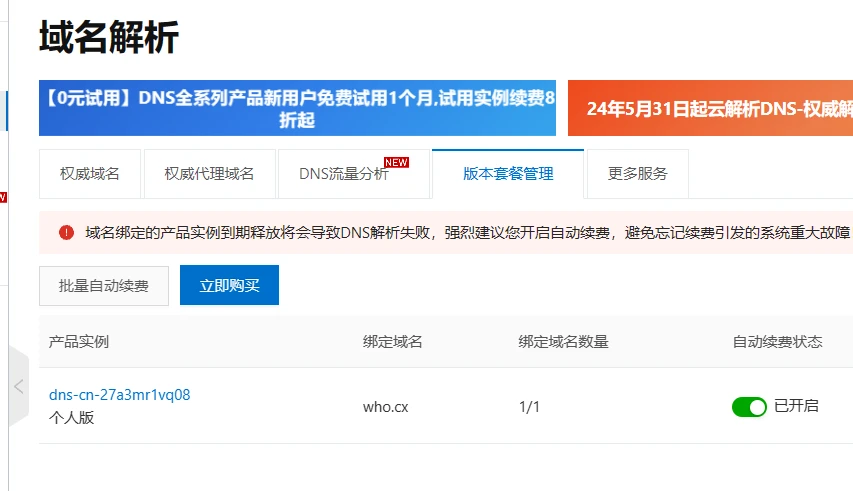Screen dimensions: 853x491
Task: Select the who.cx bound domain cell
Action: (x=385, y=407)
